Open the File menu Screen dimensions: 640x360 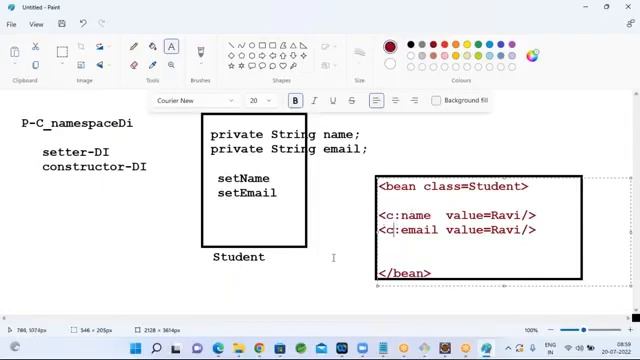11,24
